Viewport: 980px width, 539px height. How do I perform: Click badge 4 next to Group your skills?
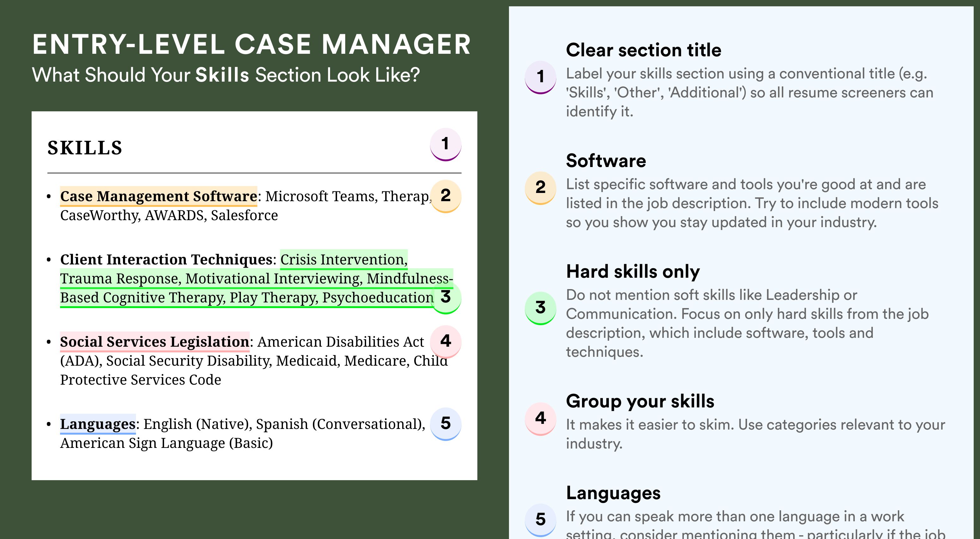(x=541, y=419)
